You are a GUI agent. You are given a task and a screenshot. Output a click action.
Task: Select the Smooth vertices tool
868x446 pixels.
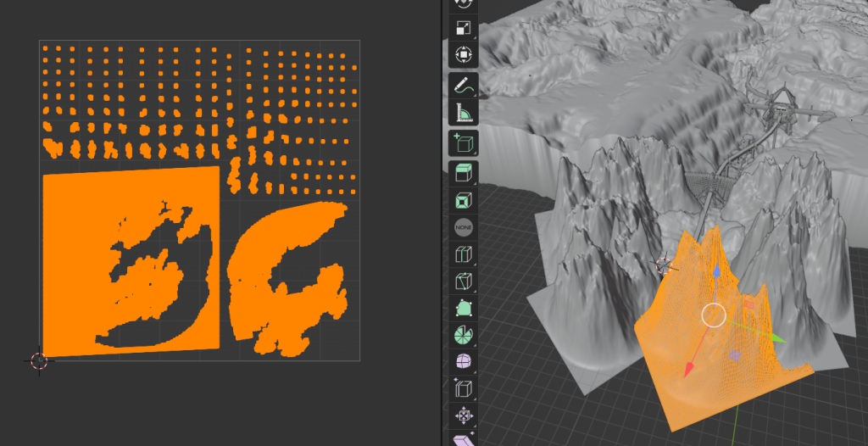pyautogui.click(x=464, y=362)
